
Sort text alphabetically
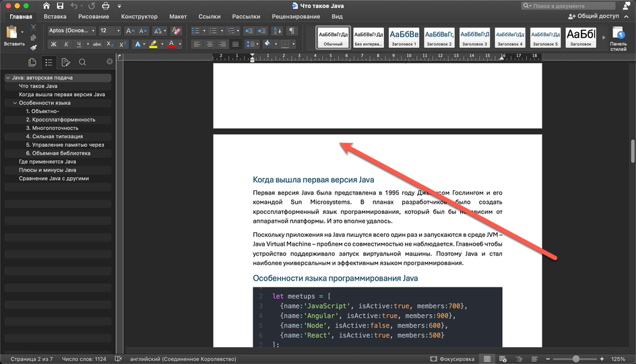[x=278, y=31]
